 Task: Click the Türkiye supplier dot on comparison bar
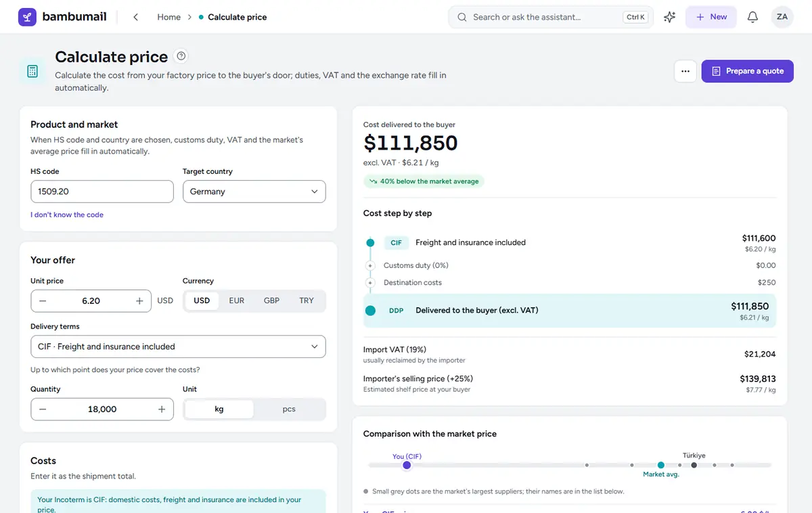pyautogui.click(x=694, y=465)
